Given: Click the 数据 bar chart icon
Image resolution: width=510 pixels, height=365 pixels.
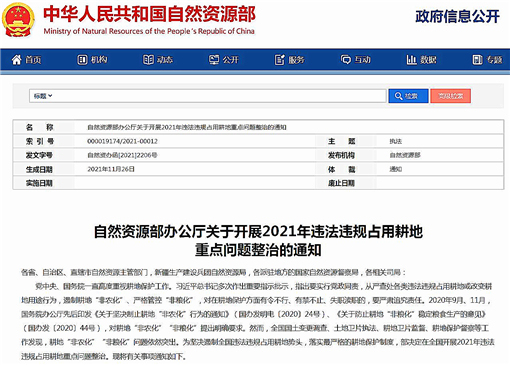Looking at the screenshot, I should point(411,60).
